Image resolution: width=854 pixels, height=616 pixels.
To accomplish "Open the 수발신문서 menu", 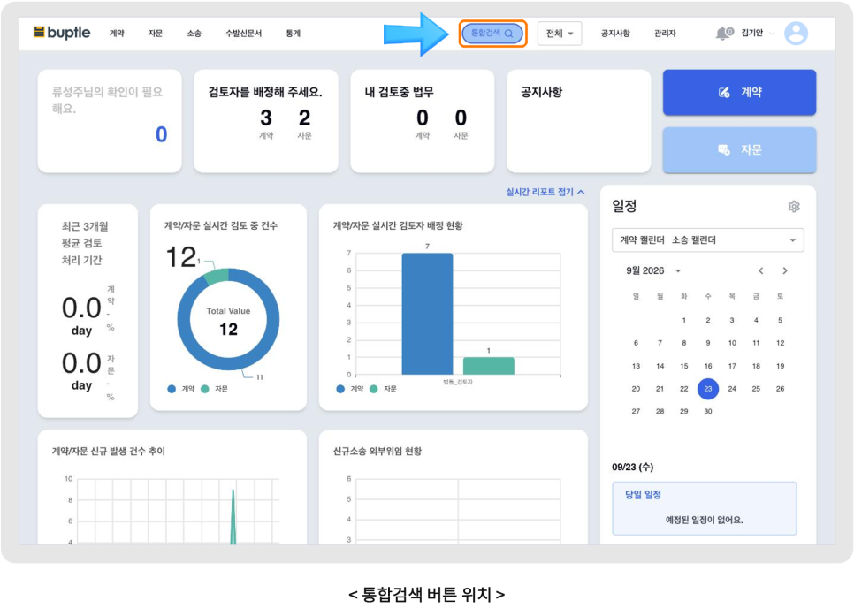I will coord(243,34).
